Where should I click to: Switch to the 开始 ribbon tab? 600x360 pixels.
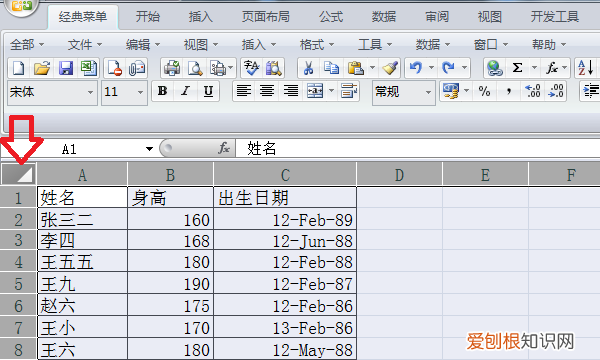coord(147,17)
